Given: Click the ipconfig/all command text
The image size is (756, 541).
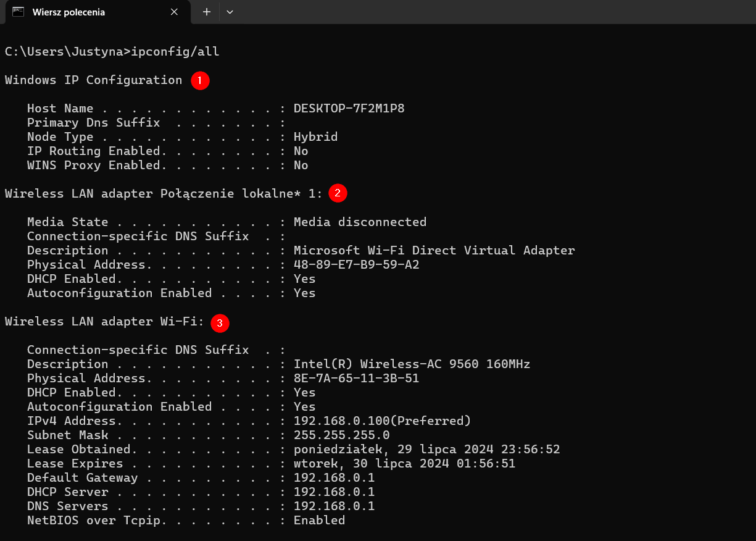Looking at the screenshot, I should [175, 51].
